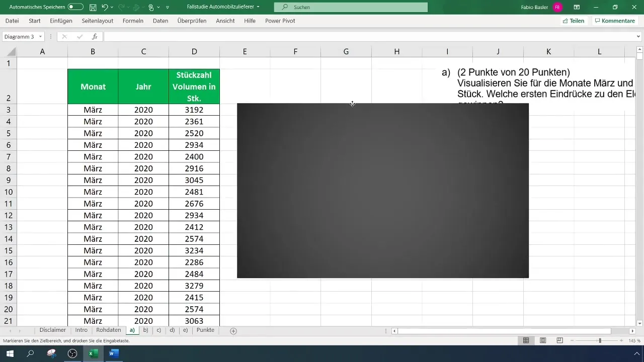Click the Save disk icon
The image size is (644, 362).
[93, 8]
